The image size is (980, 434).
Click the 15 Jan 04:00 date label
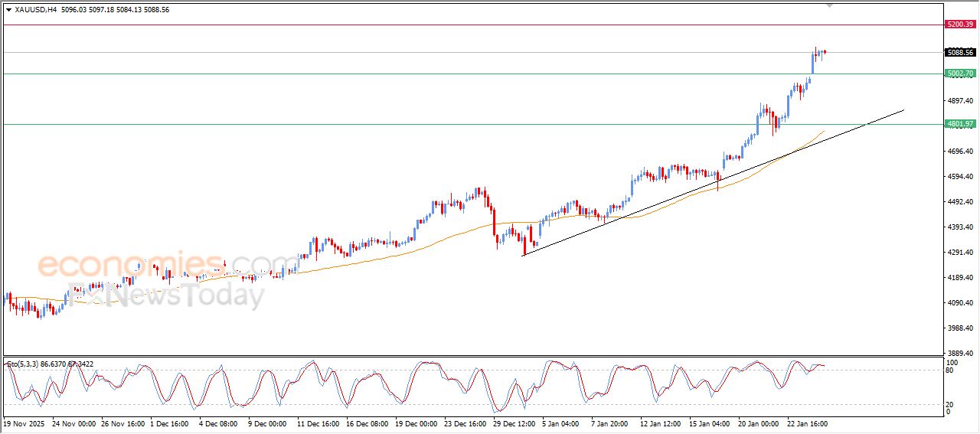pyautogui.click(x=709, y=423)
